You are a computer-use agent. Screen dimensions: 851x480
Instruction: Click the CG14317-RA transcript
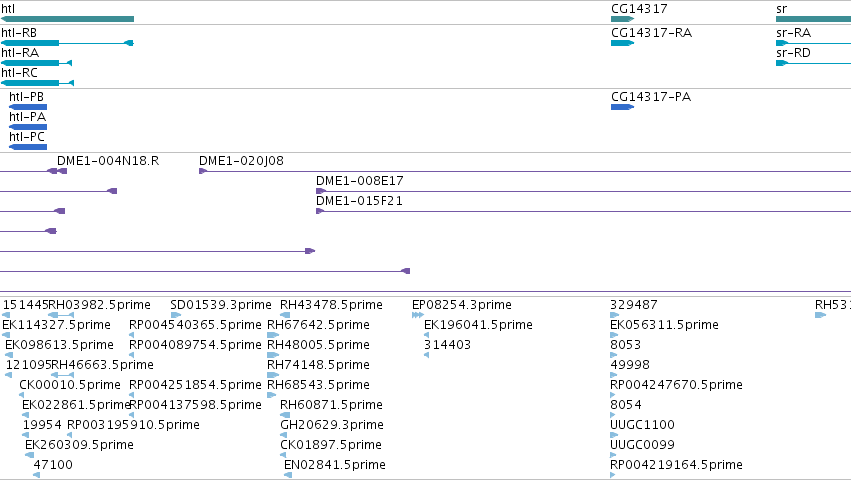tap(623, 43)
